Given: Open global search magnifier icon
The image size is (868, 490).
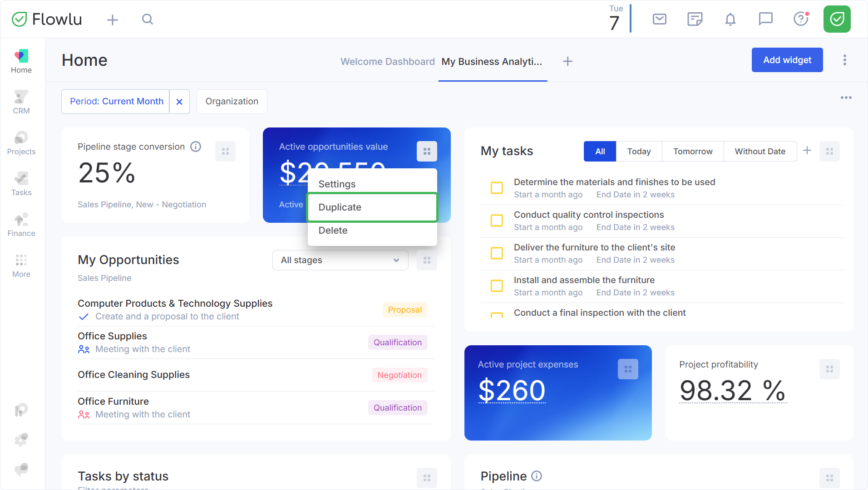Looking at the screenshot, I should [148, 19].
